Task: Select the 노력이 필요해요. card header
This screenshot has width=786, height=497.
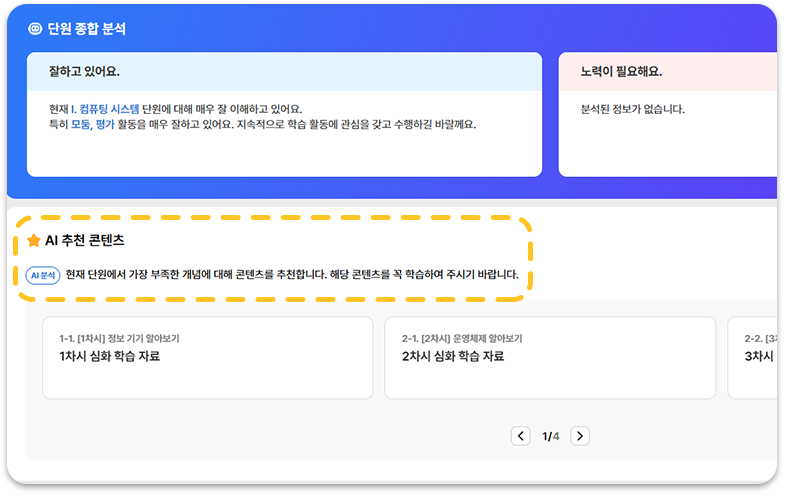Action: pyautogui.click(x=668, y=72)
